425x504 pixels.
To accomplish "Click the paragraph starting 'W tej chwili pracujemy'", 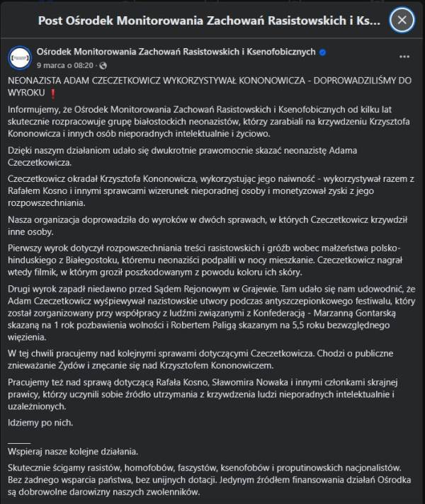I will pyautogui.click(x=200, y=360).
